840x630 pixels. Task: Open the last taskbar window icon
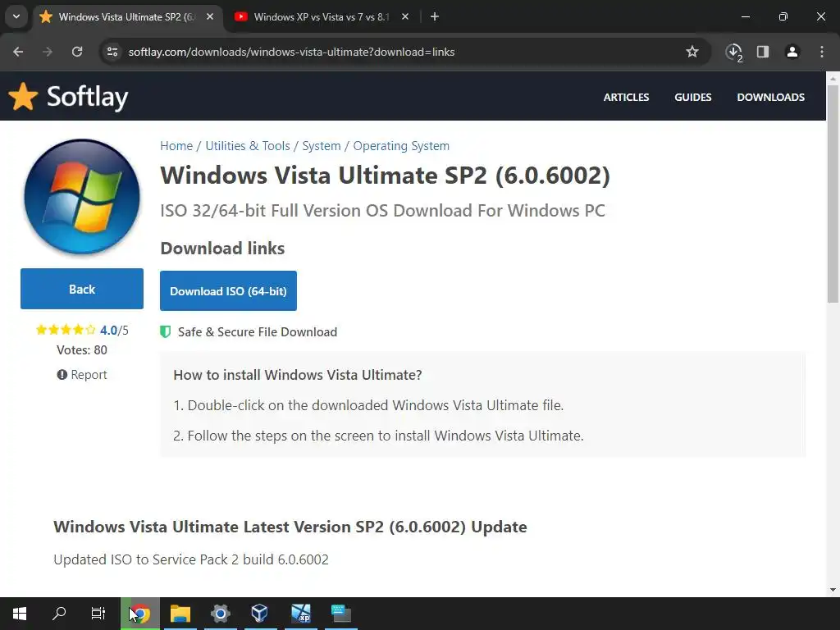340,614
